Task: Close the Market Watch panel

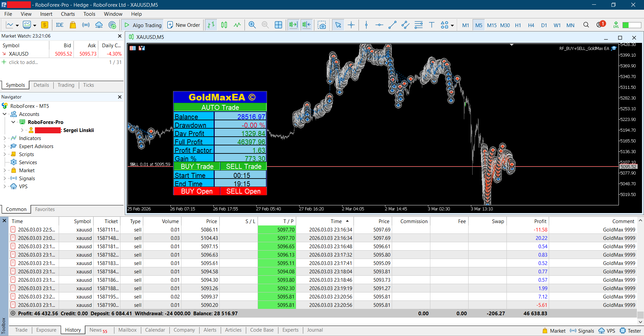Action: click(120, 36)
